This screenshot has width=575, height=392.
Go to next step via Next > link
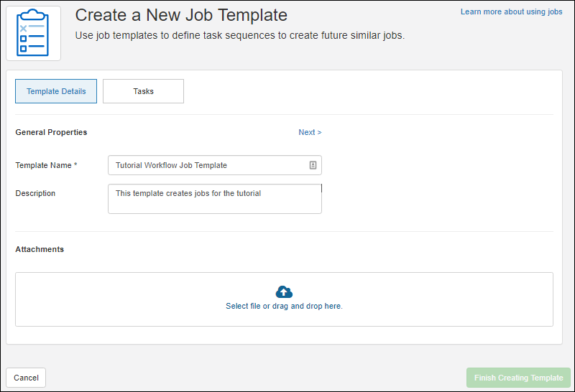[x=310, y=132]
